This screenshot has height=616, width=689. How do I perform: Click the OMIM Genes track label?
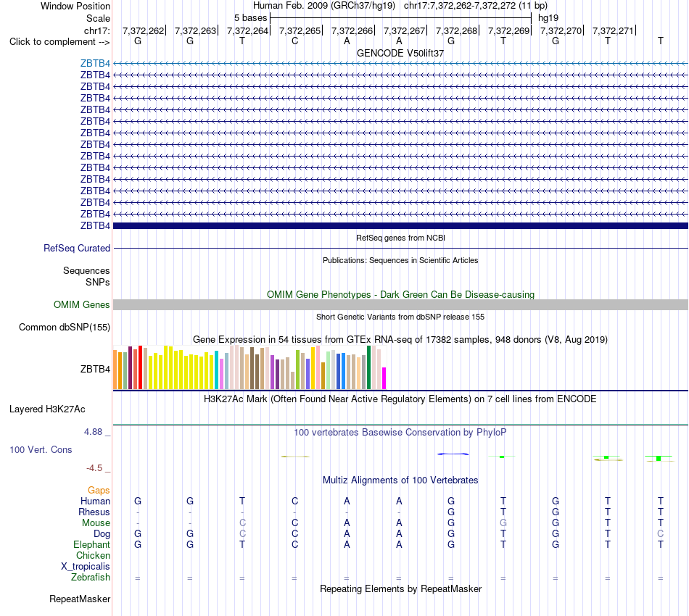(81, 304)
